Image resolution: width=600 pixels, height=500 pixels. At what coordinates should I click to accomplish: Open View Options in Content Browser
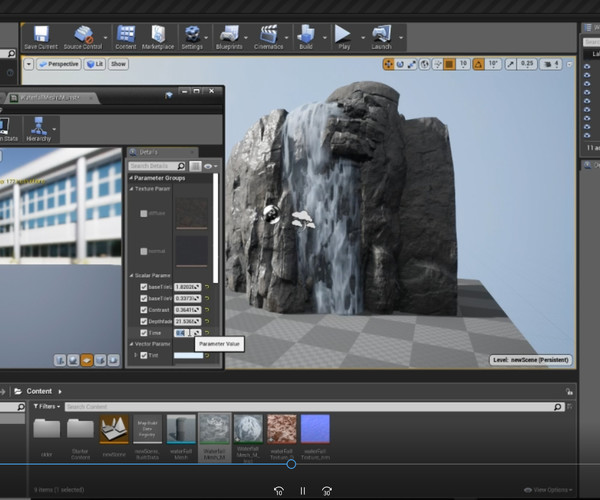548,490
